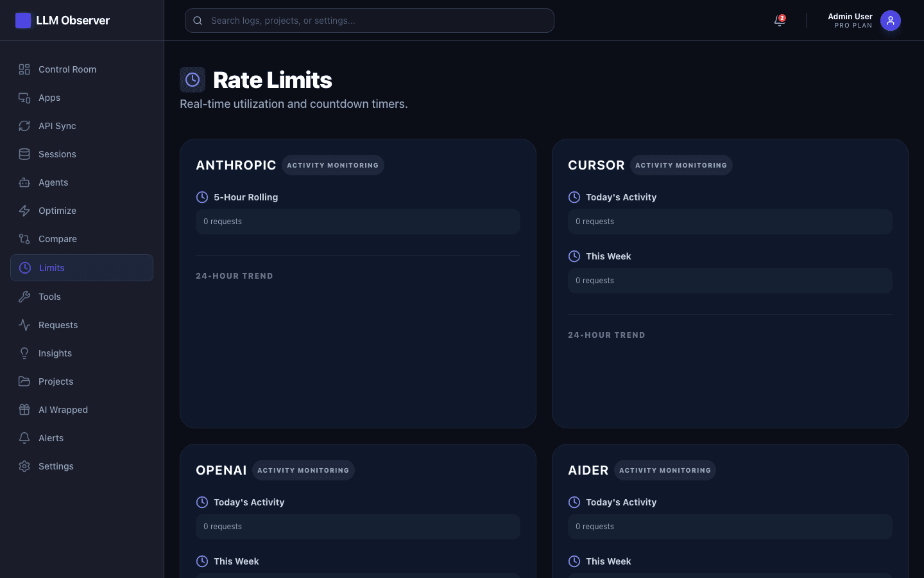The width and height of the screenshot is (924, 578).
Task: Go to Requests page
Action: (81, 325)
